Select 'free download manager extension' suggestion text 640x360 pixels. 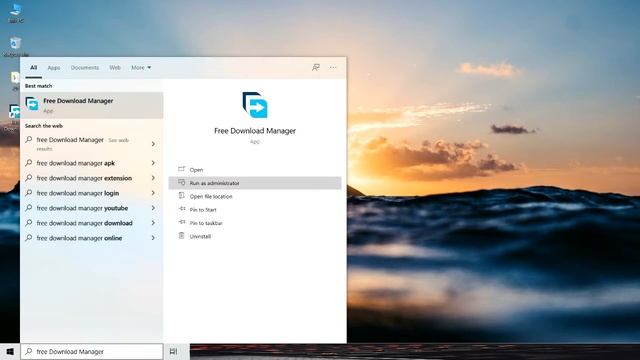pos(84,178)
